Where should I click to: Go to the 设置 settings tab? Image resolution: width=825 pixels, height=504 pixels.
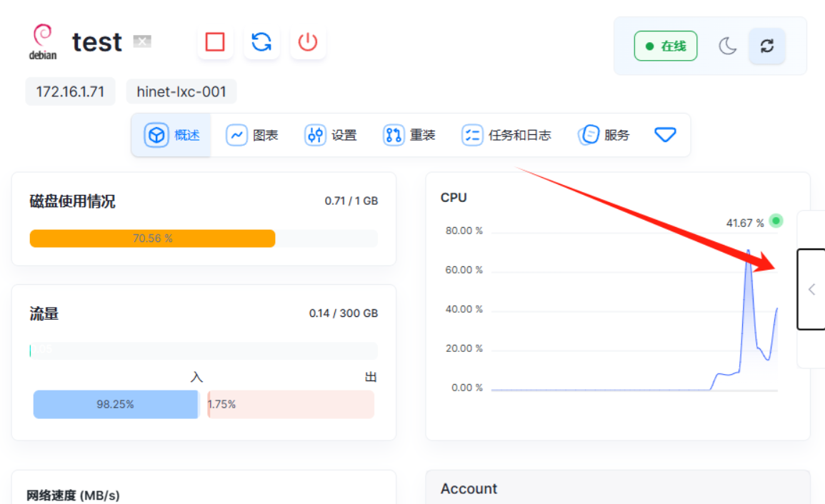pyautogui.click(x=331, y=135)
